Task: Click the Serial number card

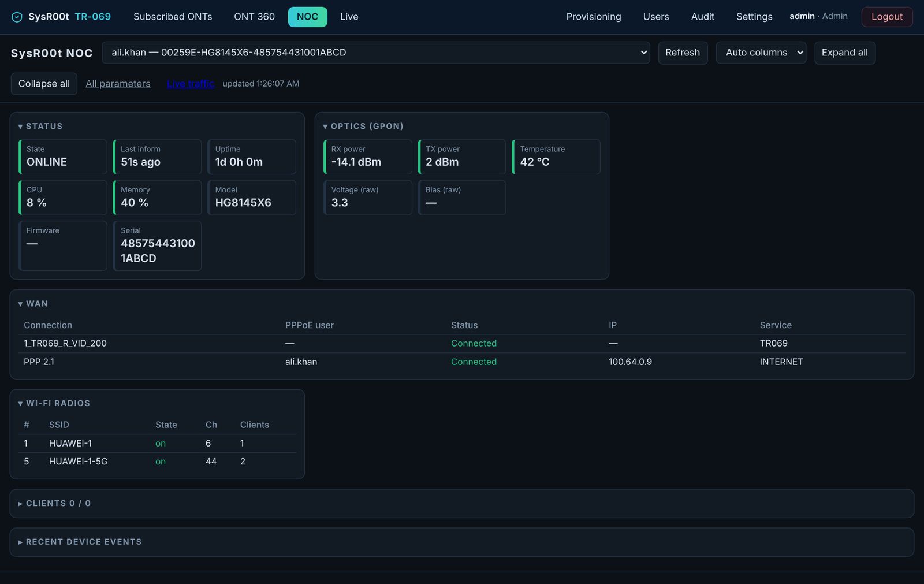Action: pos(157,245)
